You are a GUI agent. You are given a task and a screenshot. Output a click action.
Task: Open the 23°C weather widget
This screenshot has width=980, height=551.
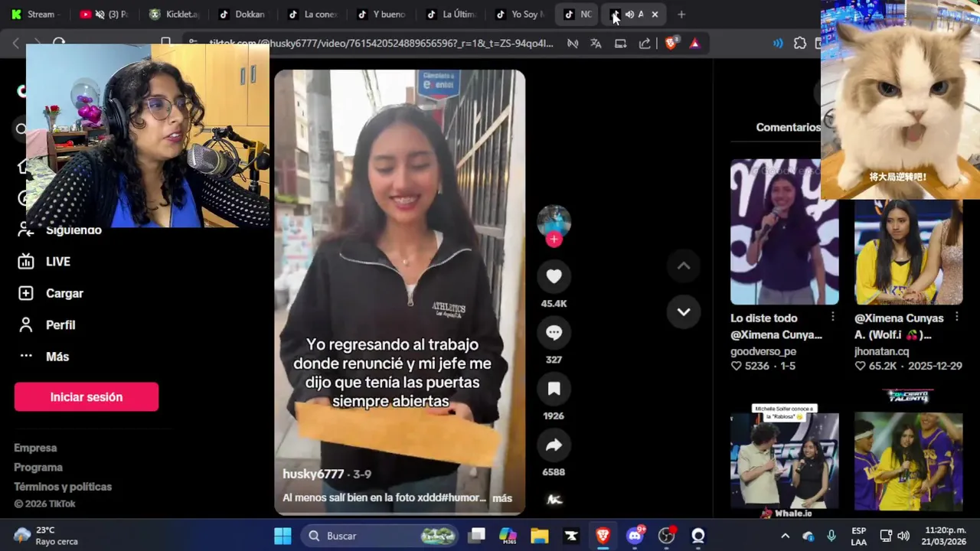point(46,536)
